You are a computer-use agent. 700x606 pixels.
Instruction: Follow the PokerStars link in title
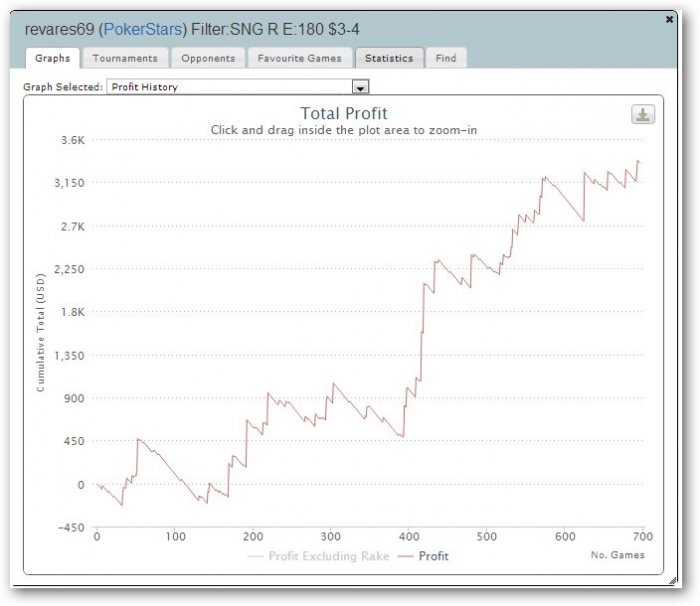(x=143, y=29)
